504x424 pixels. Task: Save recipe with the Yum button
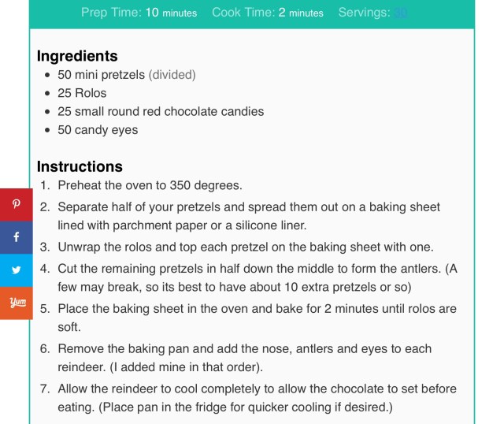(16, 302)
